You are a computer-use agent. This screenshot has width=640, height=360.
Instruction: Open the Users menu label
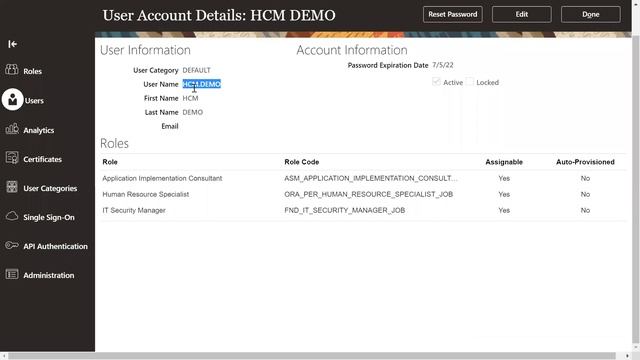point(34,100)
